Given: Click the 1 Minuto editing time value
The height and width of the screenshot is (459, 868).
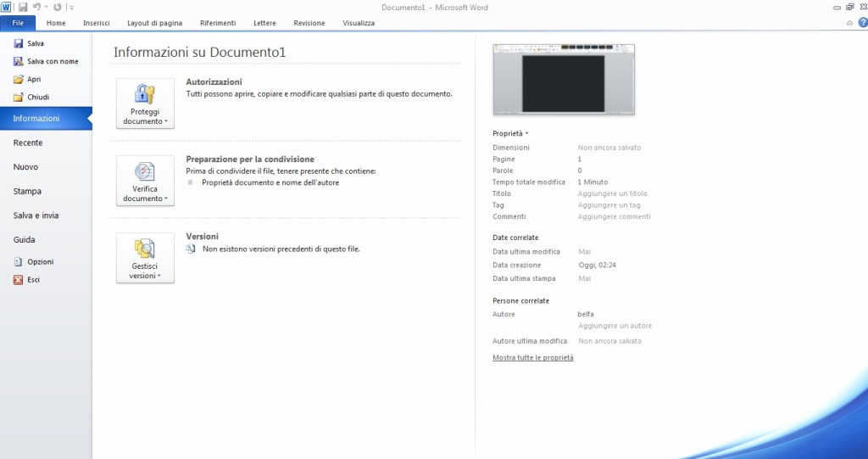Looking at the screenshot, I should point(593,182).
